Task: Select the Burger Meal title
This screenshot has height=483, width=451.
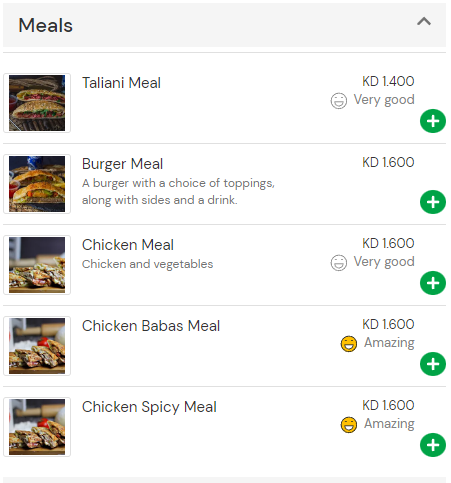Action: (x=122, y=164)
